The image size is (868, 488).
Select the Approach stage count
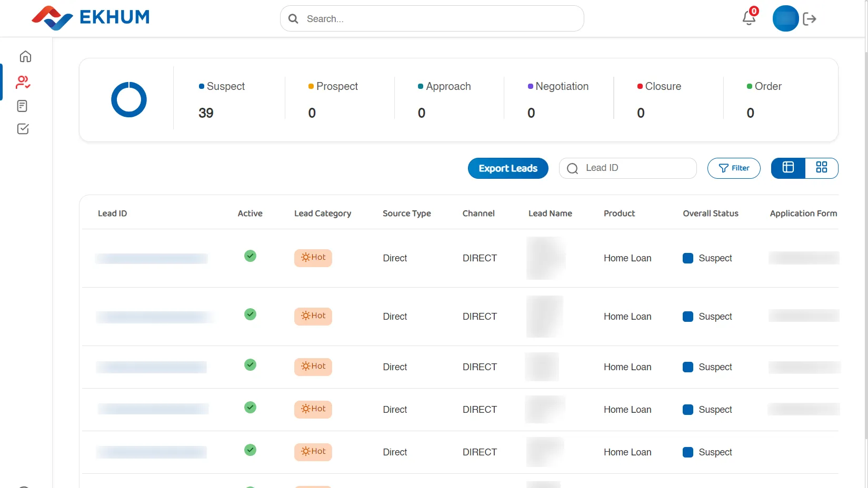point(422,113)
